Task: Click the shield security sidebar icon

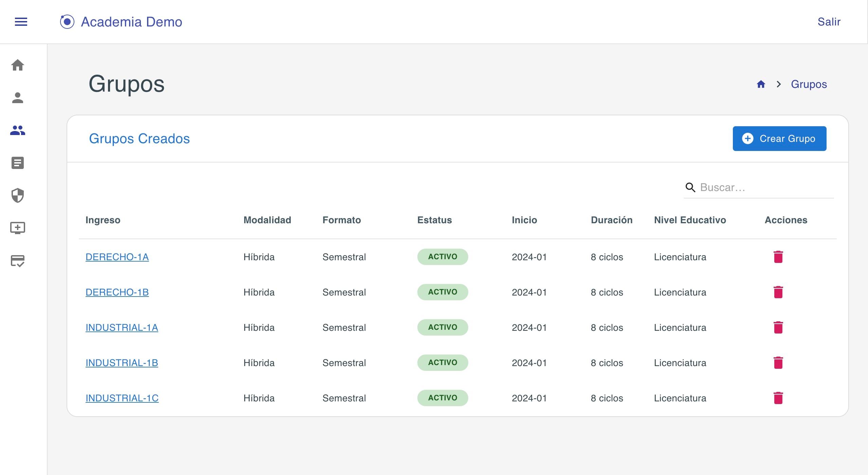Action: pyautogui.click(x=18, y=195)
